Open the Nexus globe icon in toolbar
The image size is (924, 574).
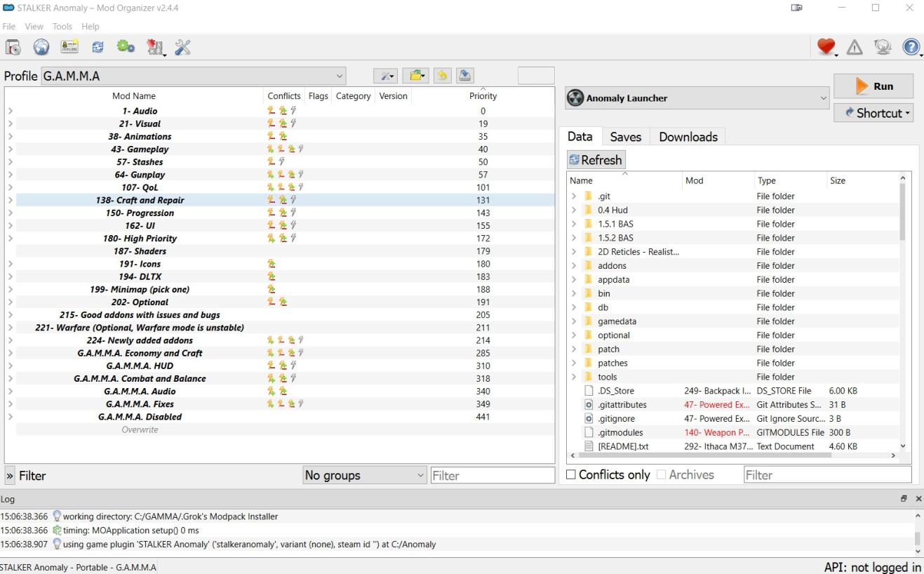pos(41,47)
